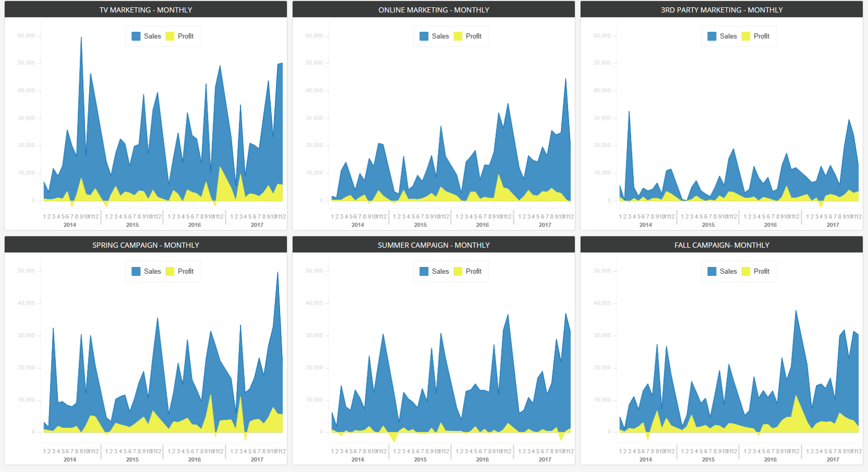The width and height of the screenshot is (868, 472).
Task: Click 20,000 y-axis value in 3rd Party Marketing chart
Action: (x=602, y=146)
